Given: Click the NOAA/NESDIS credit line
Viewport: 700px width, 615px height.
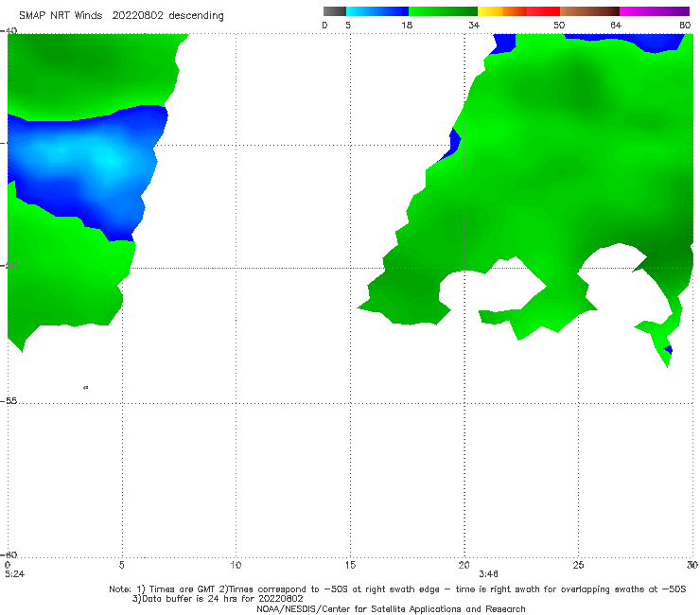Looking at the screenshot, I should 391,608.
